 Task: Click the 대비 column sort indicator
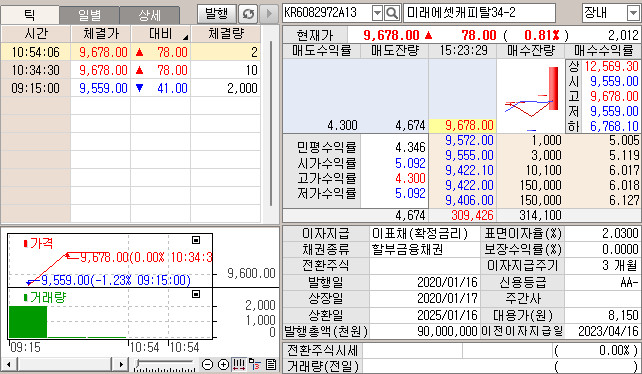pyautogui.click(x=186, y=37)
